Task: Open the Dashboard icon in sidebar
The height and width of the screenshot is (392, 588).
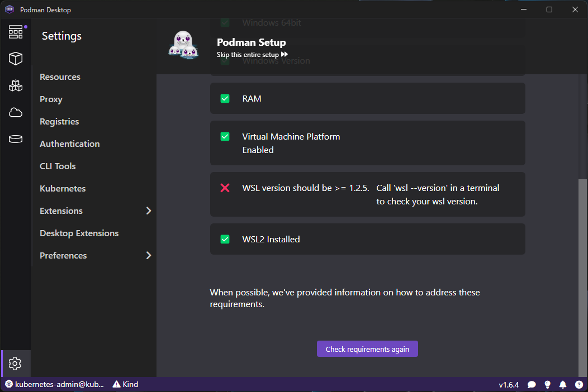Action: click(16, 32)
